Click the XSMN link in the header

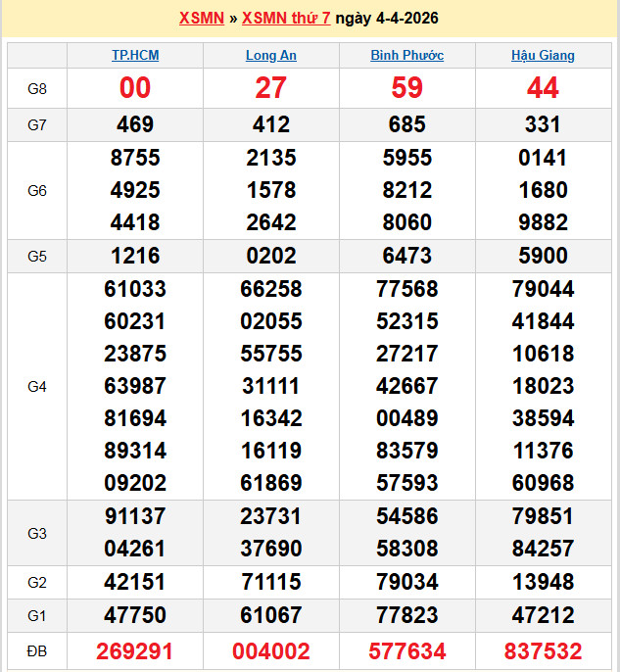[x=202, y=19]
